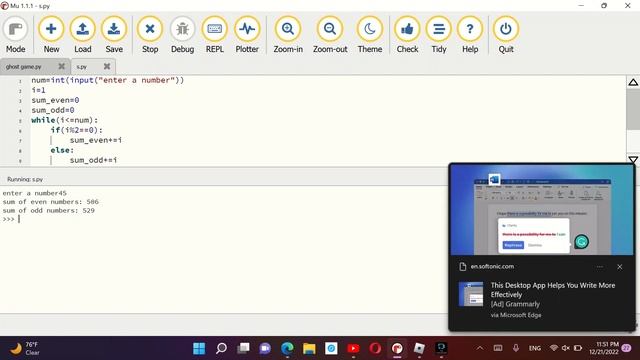This screenshot has width=640, height=360.
Task: Toggle the Plotter panel
Action: click(x=247, y=35)
